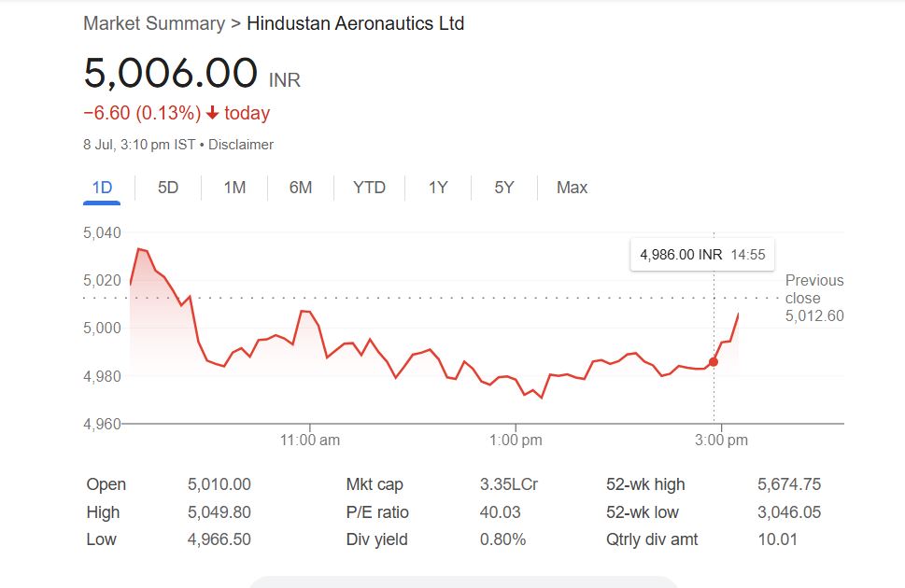Screen dimensions: 905x588
Task: Open the Disclaimer link
Action: [x=241, y=145]
